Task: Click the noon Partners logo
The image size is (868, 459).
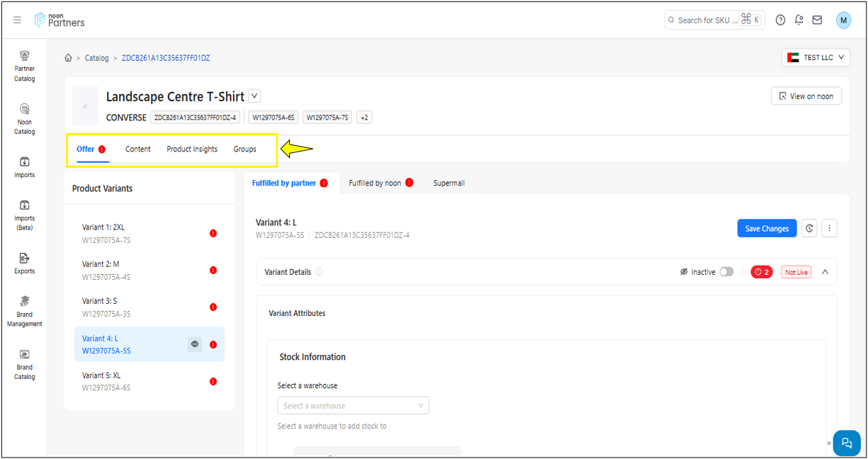Action: click(60, 20)
